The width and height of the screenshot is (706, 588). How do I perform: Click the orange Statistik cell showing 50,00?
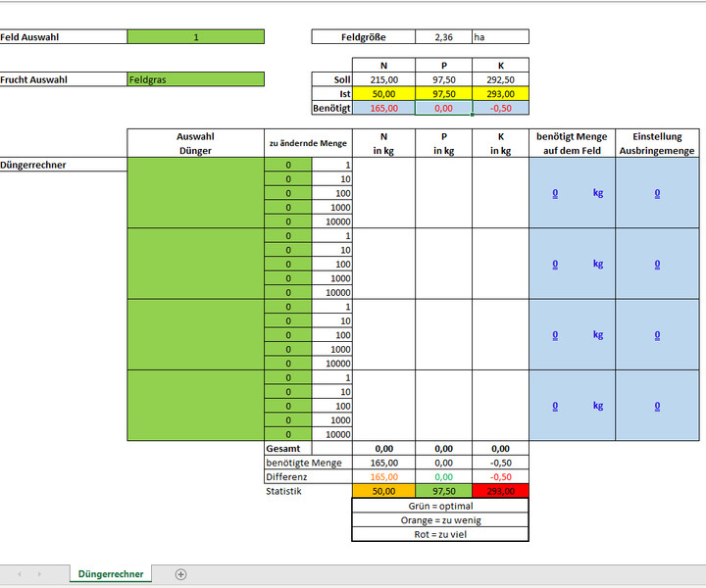point(383,491)
